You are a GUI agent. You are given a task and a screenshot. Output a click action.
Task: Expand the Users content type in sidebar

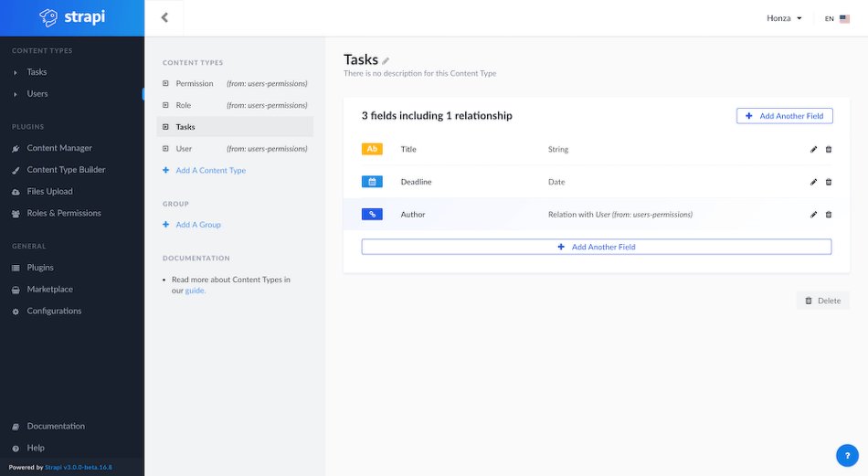[37, 94]
